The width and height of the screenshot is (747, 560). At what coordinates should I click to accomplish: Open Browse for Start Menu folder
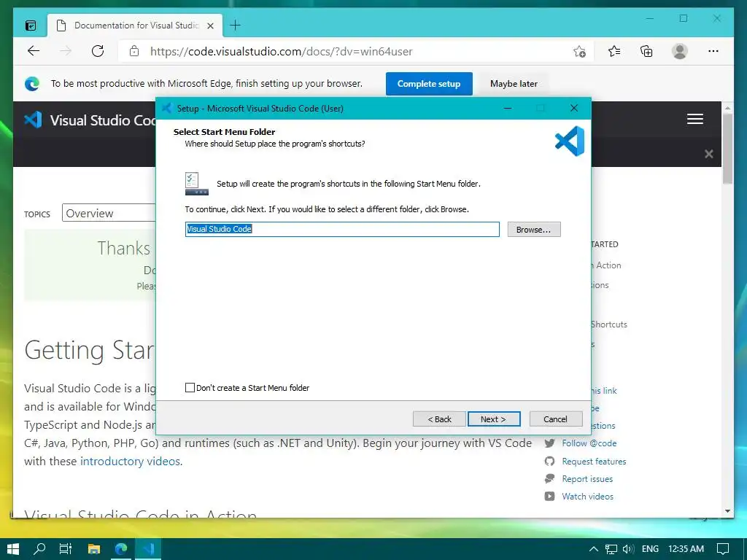[x=533, y=230]
